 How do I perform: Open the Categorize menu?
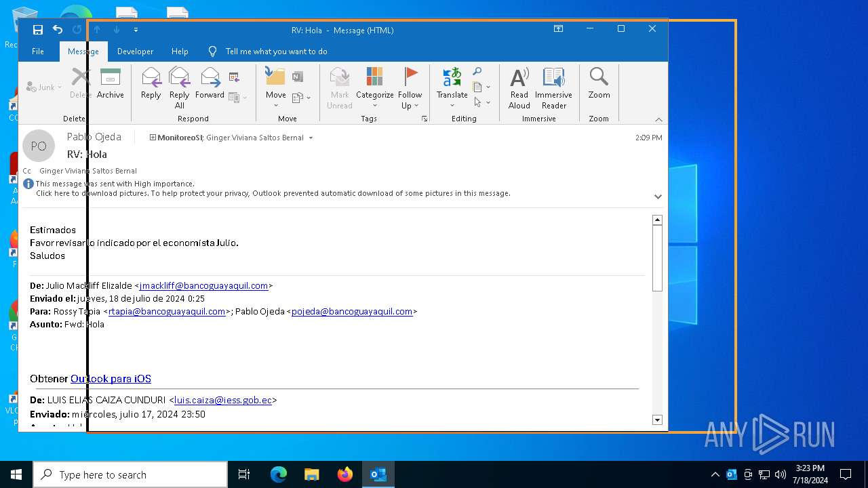click(375, 88)
